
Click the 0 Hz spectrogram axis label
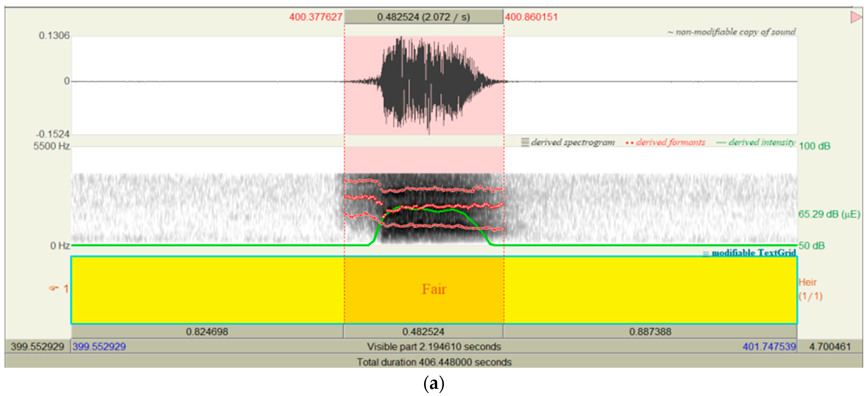tap(60, 245)
